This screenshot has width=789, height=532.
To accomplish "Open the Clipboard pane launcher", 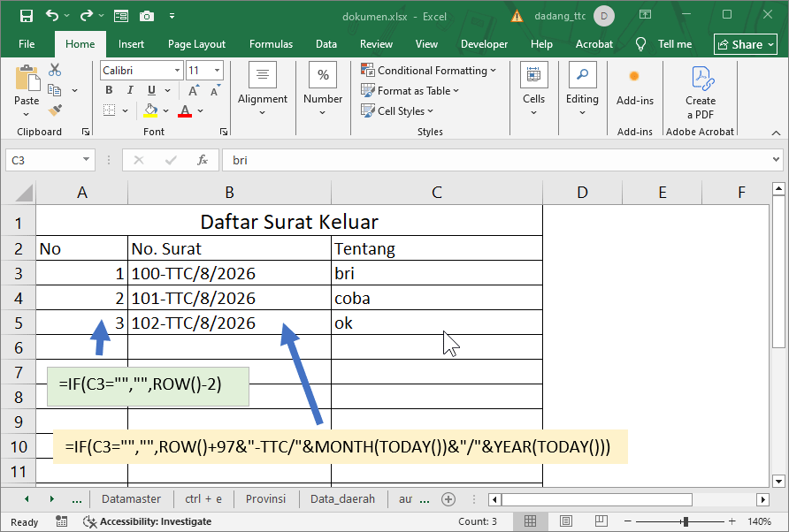I will click(x=86, y=132).
